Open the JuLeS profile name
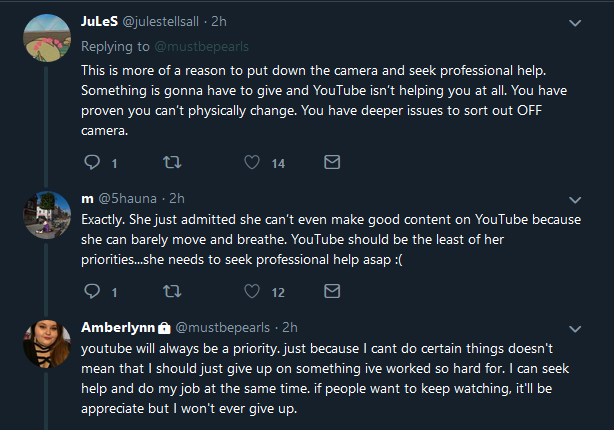Viewport: 614px width, 430px height. click(x=99, y=21)
